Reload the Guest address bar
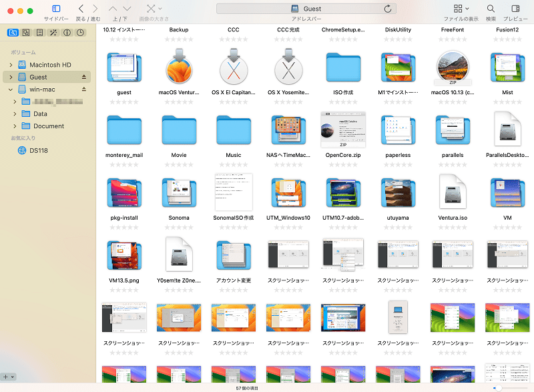This screenshot has height=392, width=534. pos(388,9)
